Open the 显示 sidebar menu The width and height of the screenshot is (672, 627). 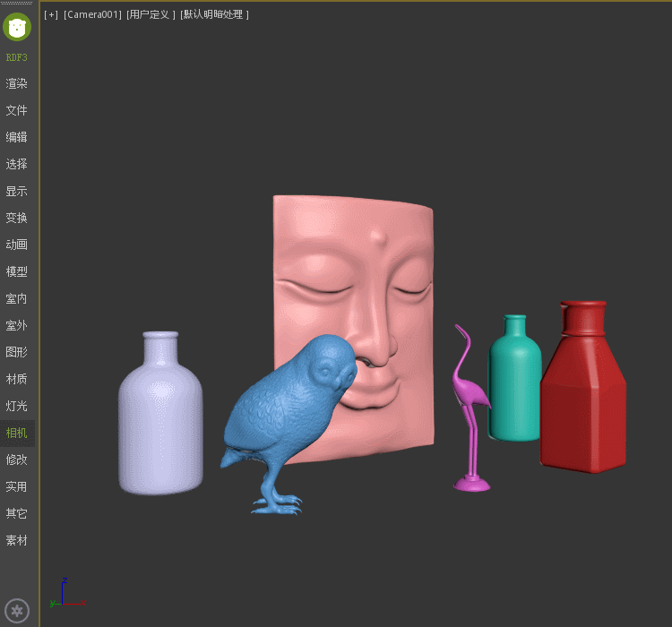coord(17,191)
